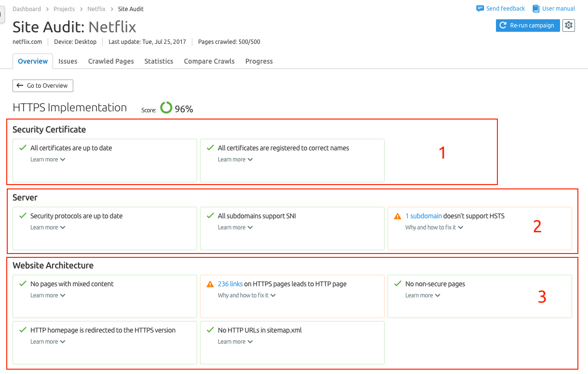The width and height of the screenshot is (588, 374).
Task: Click the Re-run campaign button
Action: point(528,26)
